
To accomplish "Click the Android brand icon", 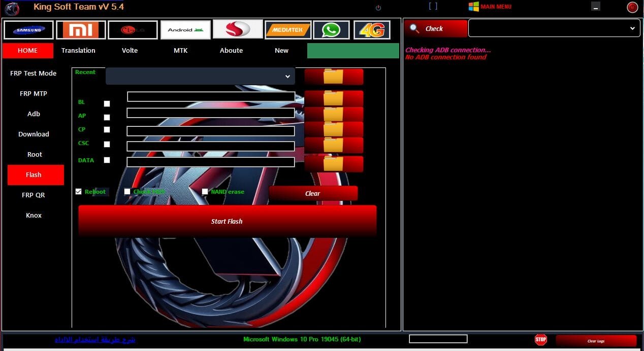I will [185, 29].
